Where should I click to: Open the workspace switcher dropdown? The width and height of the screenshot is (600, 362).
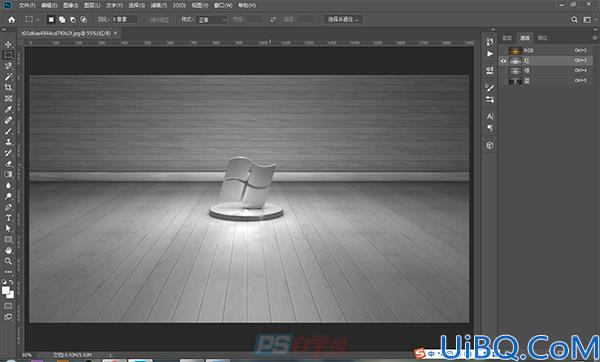[x=589, y=20]
